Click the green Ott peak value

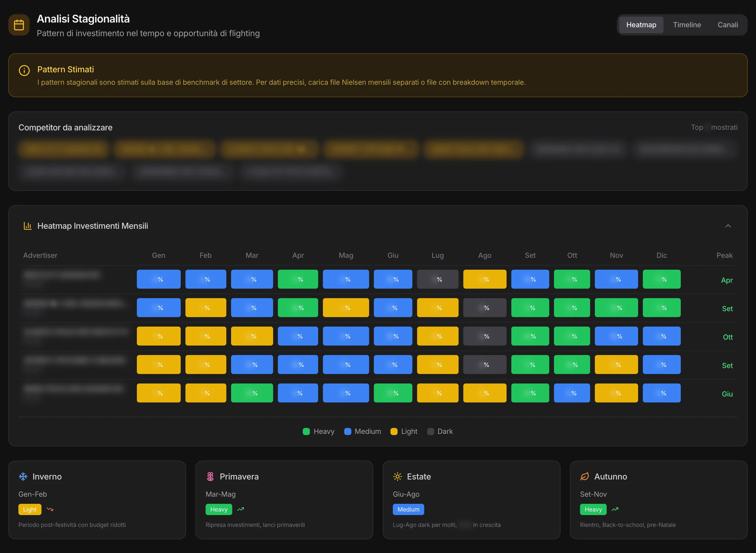[x=728, y=337]
